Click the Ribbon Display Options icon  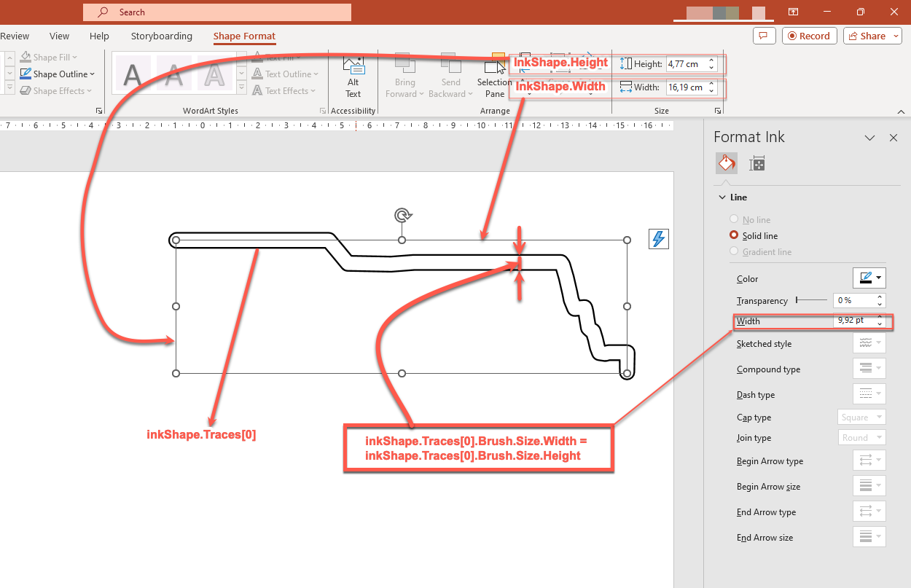(x=793, y=12)
